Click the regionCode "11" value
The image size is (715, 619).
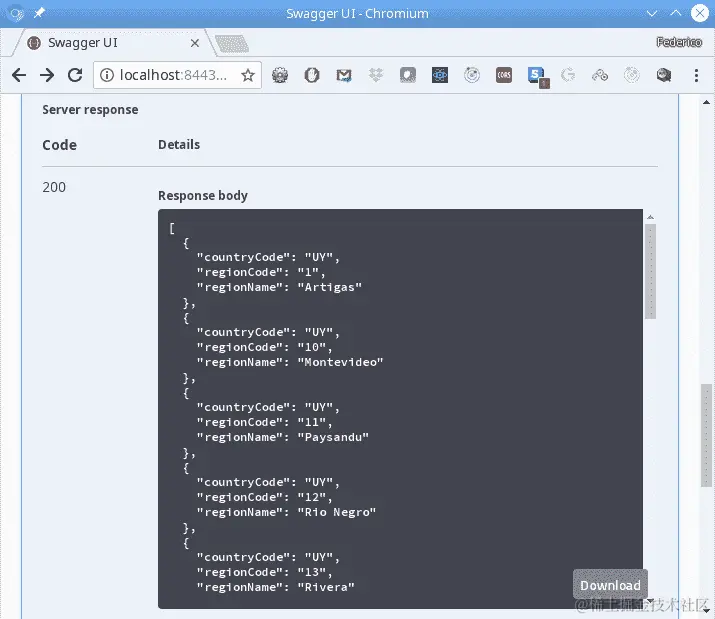311,422
